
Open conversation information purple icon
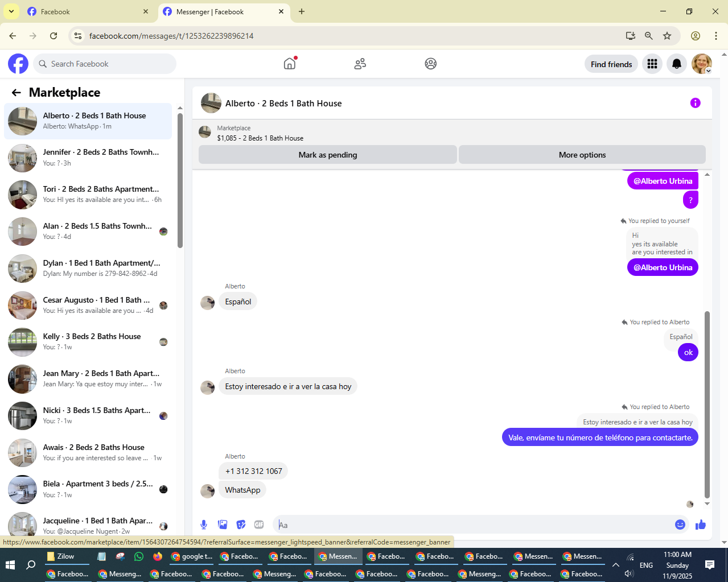695,103
